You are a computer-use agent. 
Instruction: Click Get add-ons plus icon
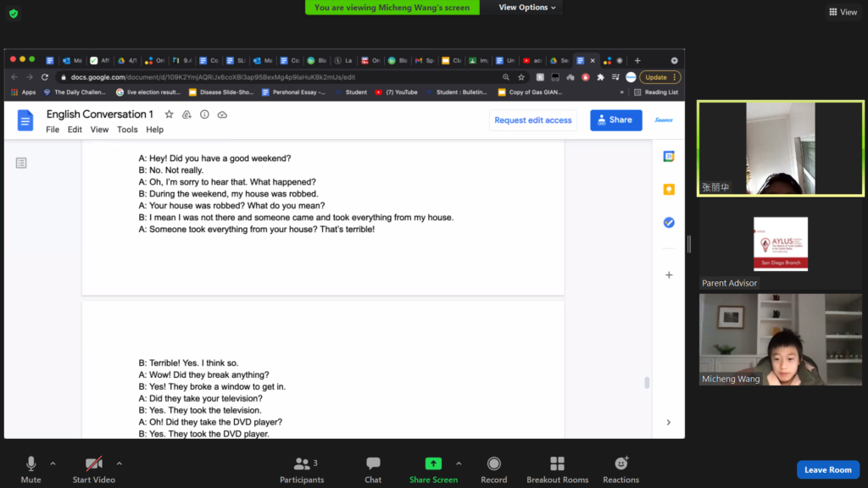tap(669, 275)
